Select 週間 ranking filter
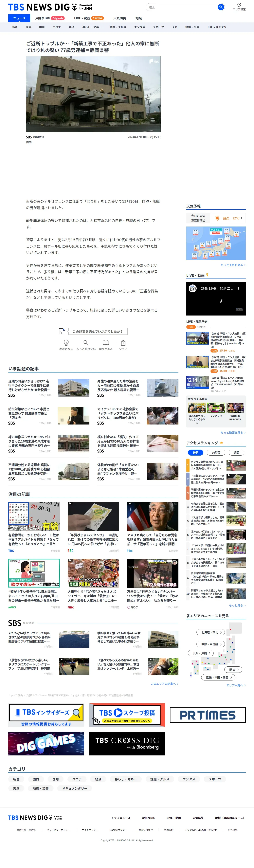The width and height of the screenshot is (254, 868). (x=236, y=453)
